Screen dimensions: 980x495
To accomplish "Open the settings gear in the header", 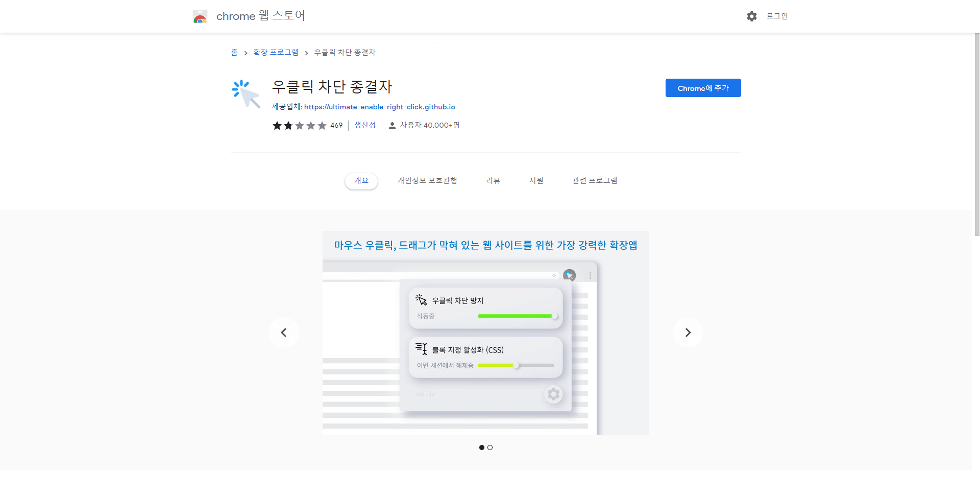I will (x=751, y=16).
